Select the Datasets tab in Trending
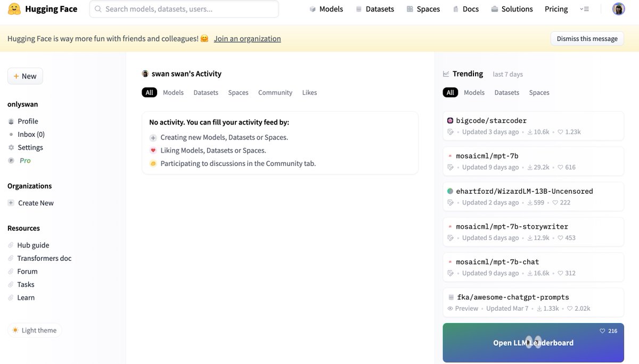The height and width of the screenshot is (364, 639). coord(507,93)
